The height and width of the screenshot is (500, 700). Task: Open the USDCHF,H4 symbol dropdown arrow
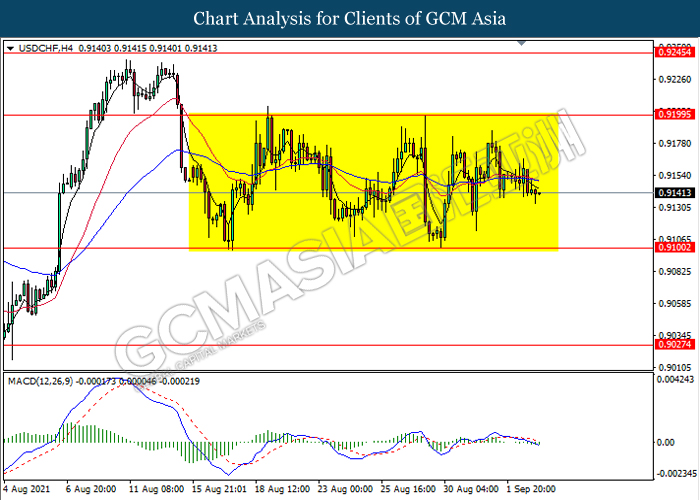(x=10, y=48)
